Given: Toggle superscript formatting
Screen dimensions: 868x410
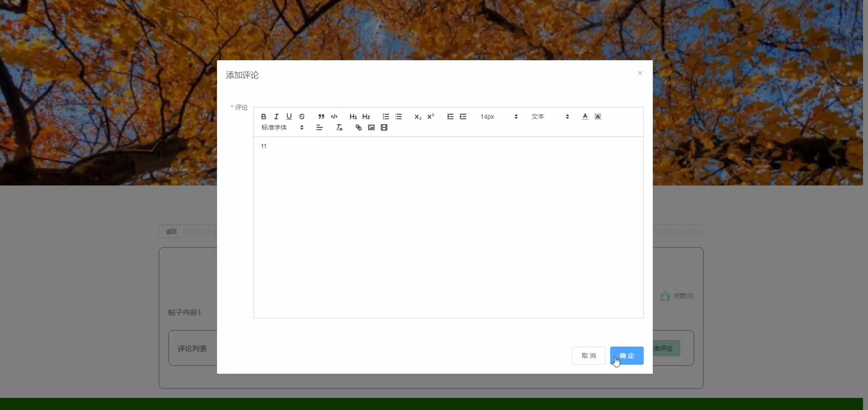Looking at the screenshot, I should point(431,117).
